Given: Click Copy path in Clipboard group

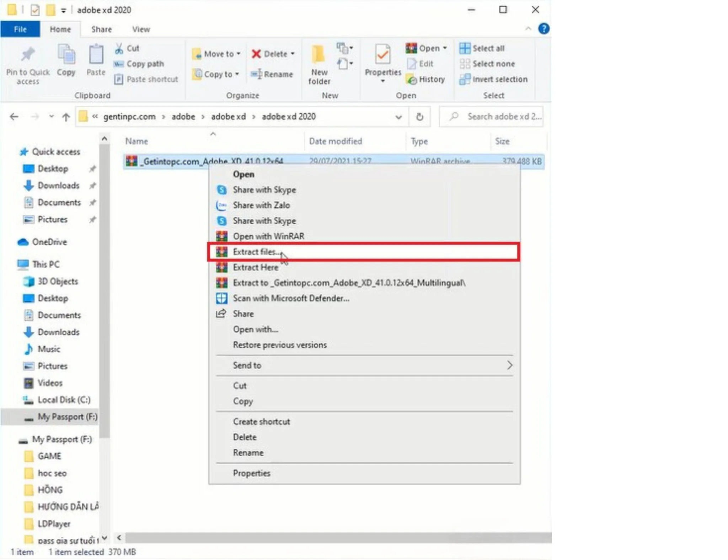Looking at the screenshot, I should [x=139, y=64].
